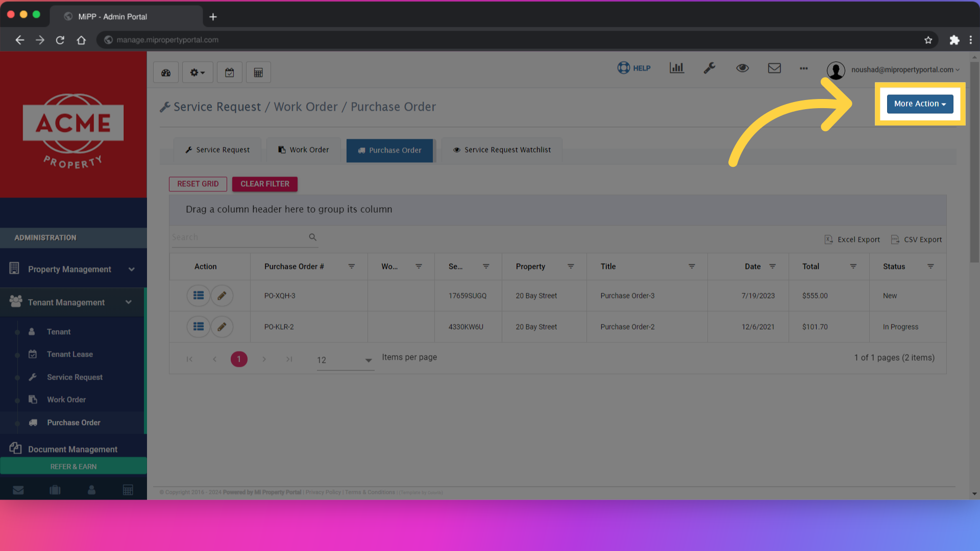Open the bar chart reports icon

coord(677,68)
